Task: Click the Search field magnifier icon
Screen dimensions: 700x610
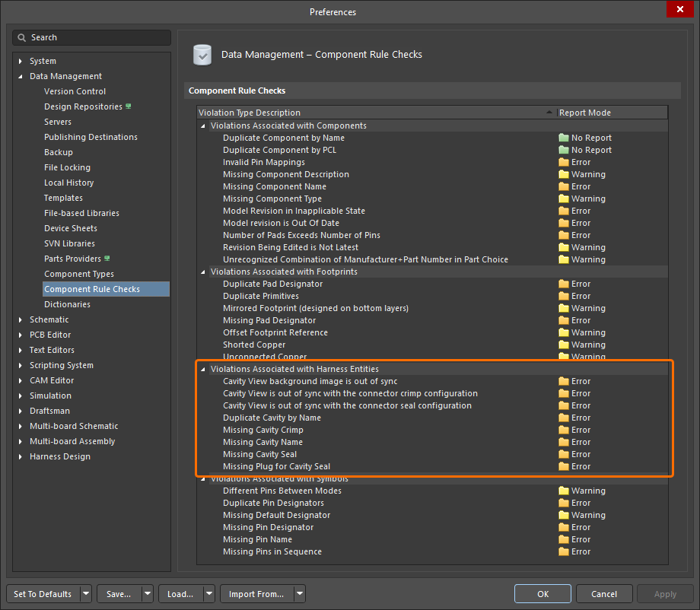Action: coord(21,37)
